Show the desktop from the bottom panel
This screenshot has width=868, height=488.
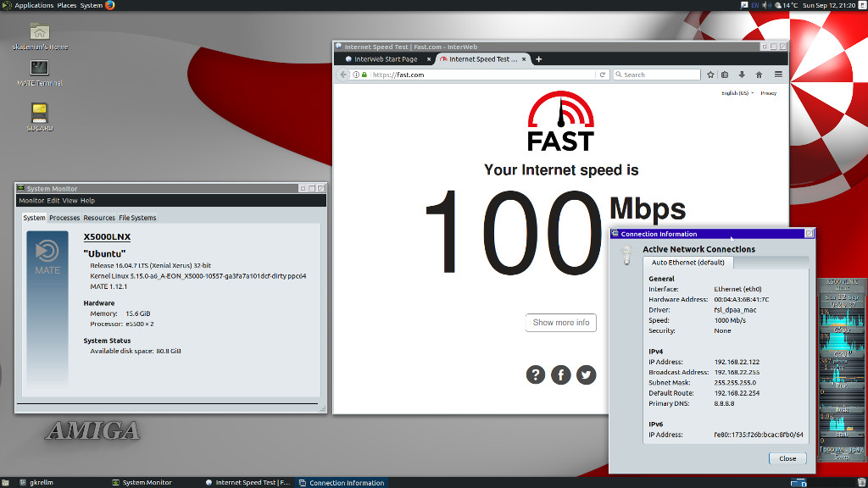click(x=6, y=482)
